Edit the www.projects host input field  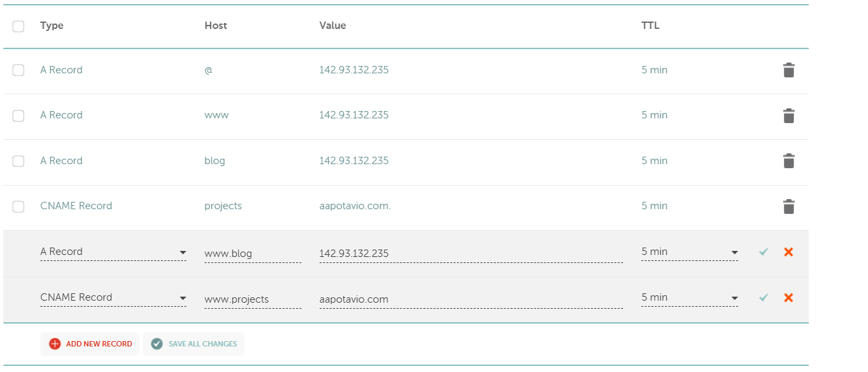[x=252, y=299]
